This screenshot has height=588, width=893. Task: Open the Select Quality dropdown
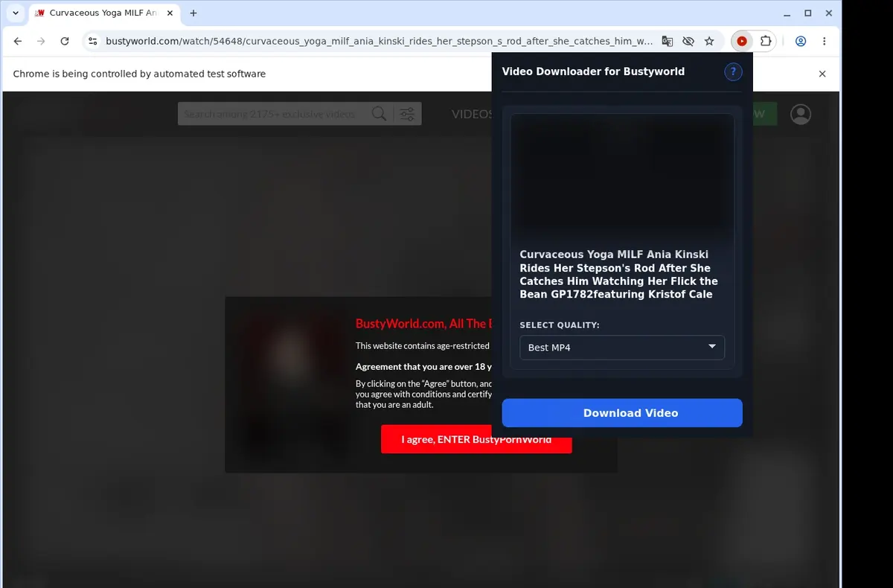622,348
